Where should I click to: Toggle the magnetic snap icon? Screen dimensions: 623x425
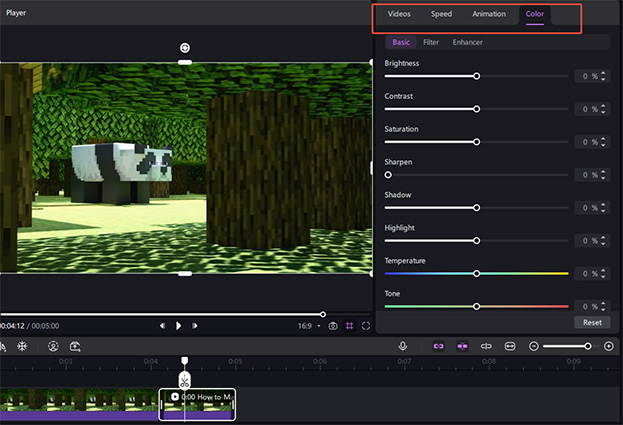click(462, 346)
